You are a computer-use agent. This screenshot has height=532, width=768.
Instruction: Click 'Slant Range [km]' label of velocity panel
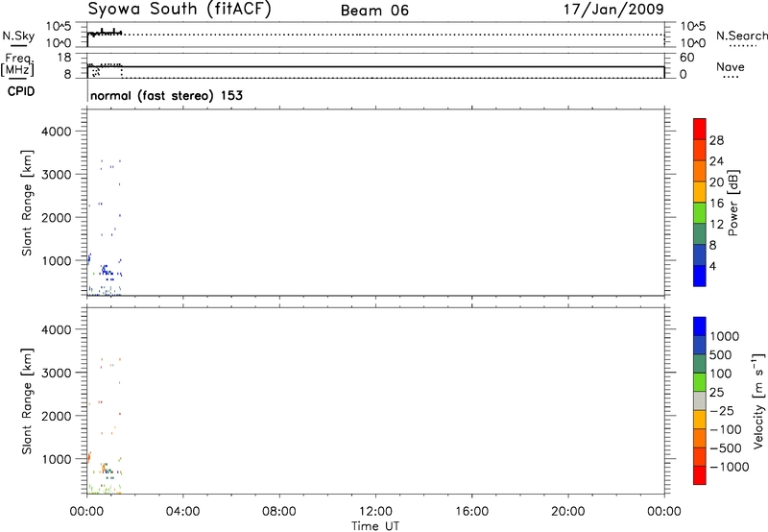(27, 401)
